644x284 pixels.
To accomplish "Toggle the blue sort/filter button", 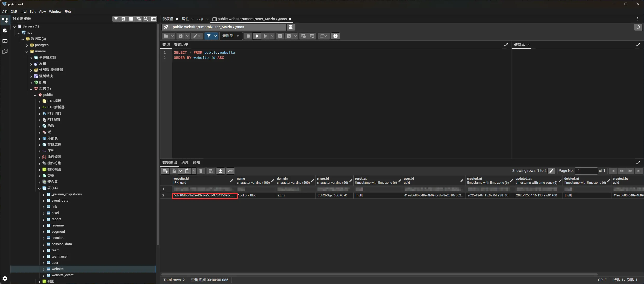I will coord(209,36).
